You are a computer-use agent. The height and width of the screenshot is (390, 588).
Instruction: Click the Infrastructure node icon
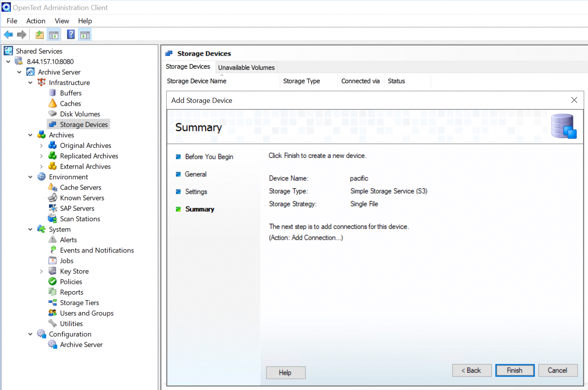[41, 82]
